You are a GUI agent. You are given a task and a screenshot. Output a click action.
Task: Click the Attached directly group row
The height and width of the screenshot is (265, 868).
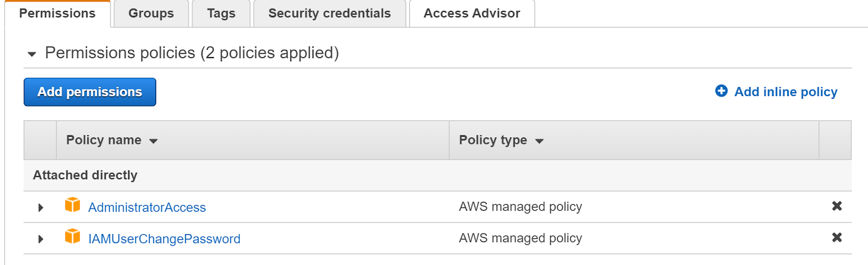(x=85, y=175)
